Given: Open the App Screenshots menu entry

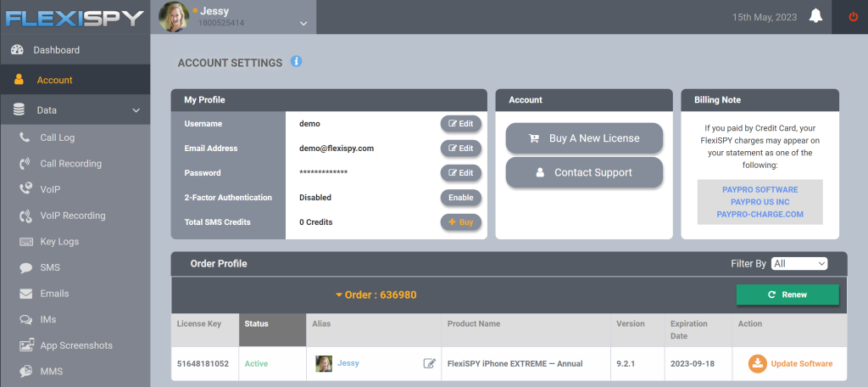Looking at the screenshot, I should pyautogui.click(x=75, y=345).
